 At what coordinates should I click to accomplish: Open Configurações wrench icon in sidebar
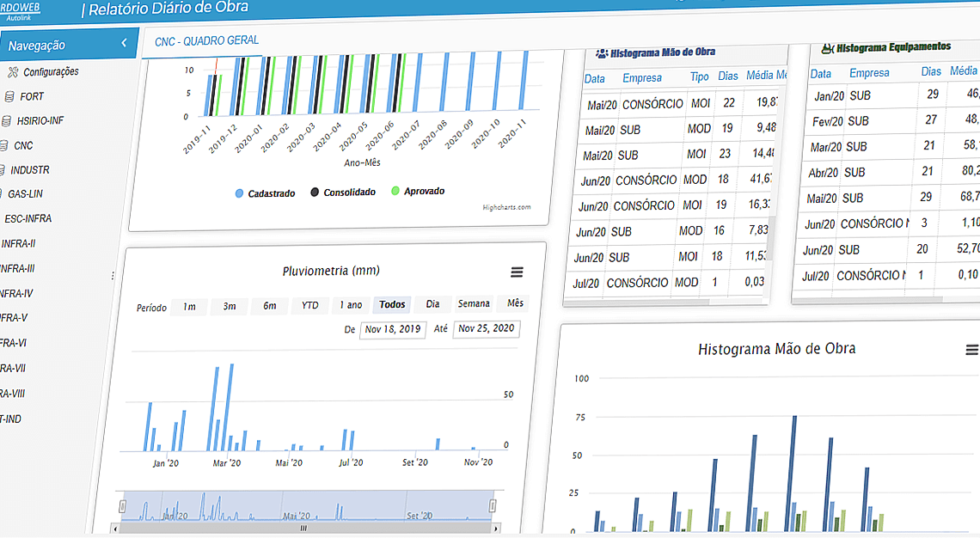coord(13,72)
